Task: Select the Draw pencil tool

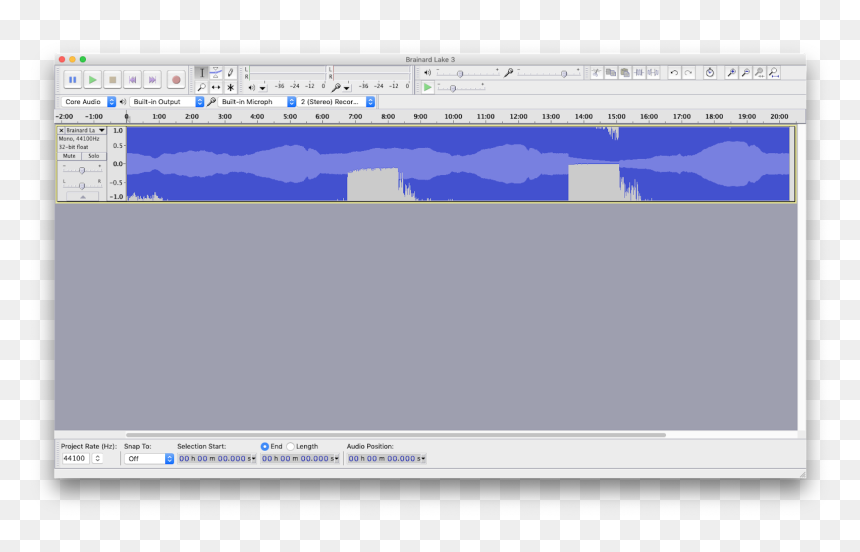Action: click(230, 72)
